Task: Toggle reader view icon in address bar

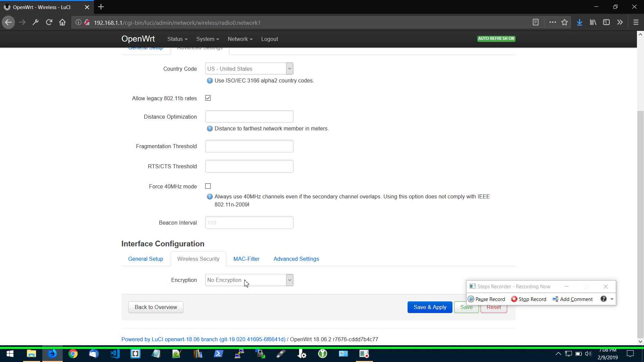Action: (536, 22)
